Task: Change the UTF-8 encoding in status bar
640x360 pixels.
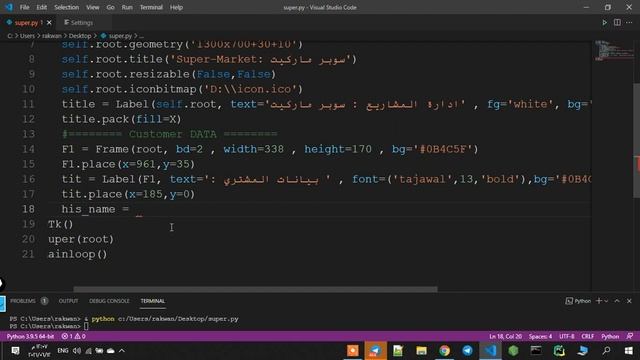Action: coord(567,336)
